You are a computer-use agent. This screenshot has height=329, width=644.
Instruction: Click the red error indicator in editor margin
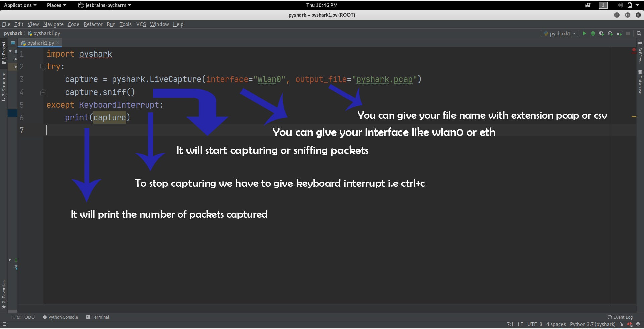click(x=634, y=50)
